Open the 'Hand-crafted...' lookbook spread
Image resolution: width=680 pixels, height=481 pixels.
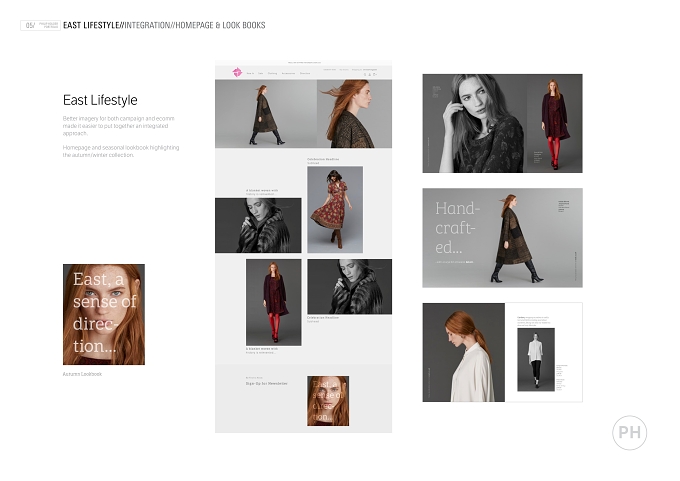(503, 238)
